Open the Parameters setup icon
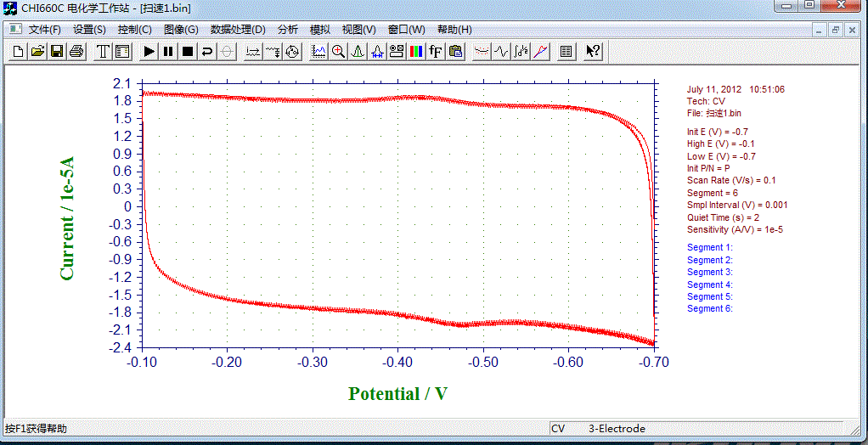Viewport: 868px width, 445px height. [121, 52]
